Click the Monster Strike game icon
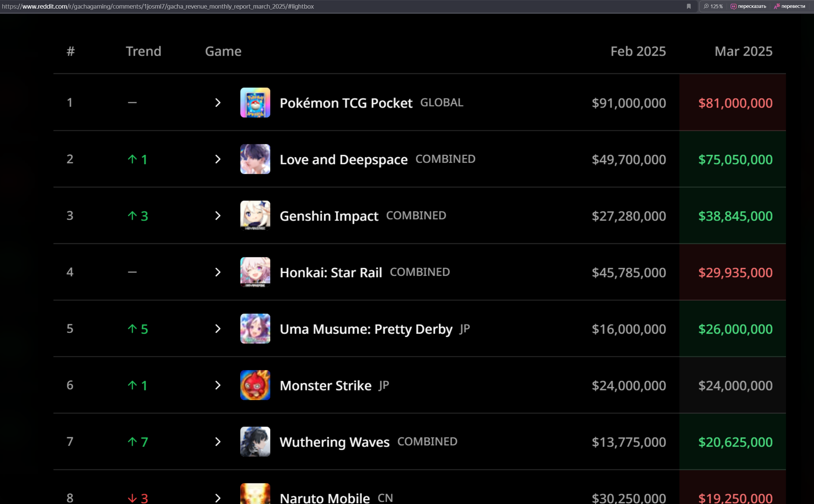Viewport: 814px width, 504px height. click(255, 385)
